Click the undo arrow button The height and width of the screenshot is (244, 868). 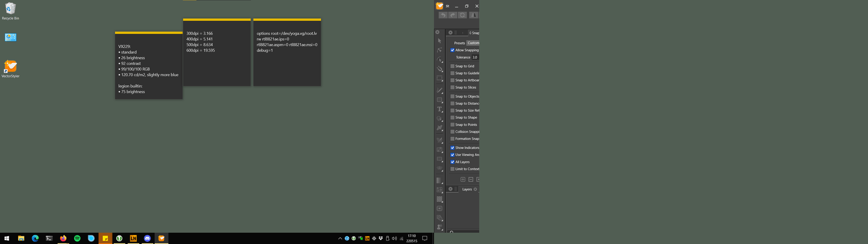pyautogui.click(x=443, y=15)
